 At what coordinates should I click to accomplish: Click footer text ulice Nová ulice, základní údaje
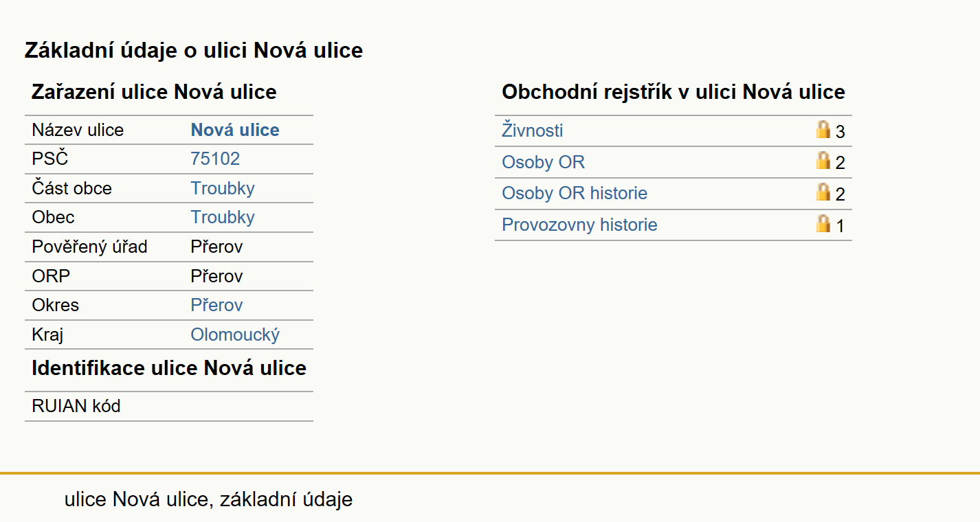[x=208, y=499]
